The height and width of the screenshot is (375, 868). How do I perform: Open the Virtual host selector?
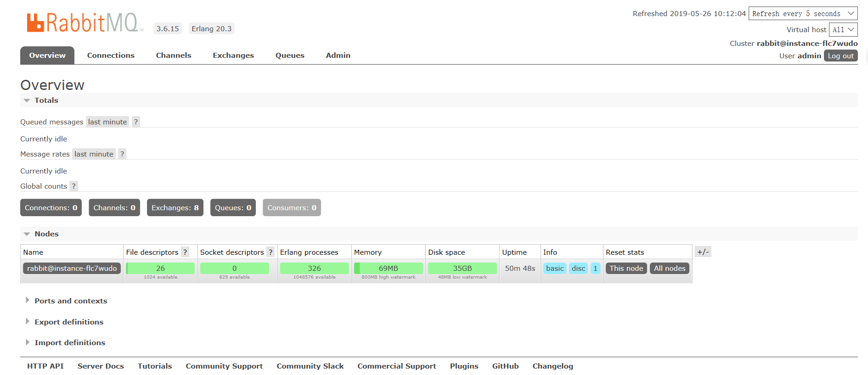tap(843, 29)
